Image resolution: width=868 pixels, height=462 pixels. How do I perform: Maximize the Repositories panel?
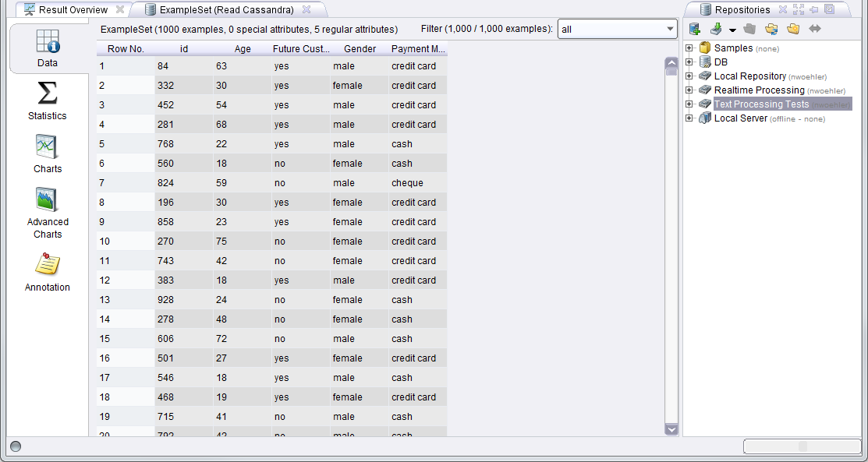point(798,9)
